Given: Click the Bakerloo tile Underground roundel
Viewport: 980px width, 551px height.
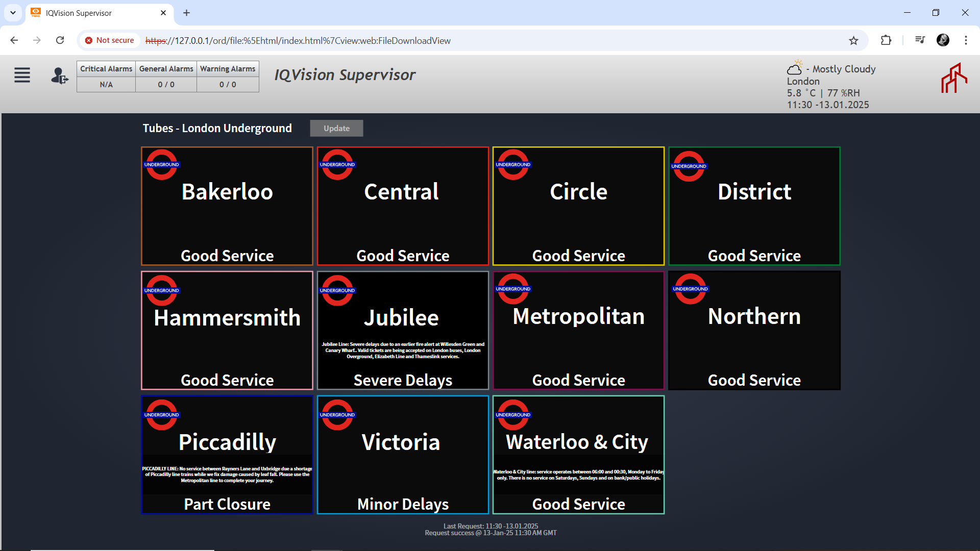Looking at the screenshot, I should (x=161, y=164).
